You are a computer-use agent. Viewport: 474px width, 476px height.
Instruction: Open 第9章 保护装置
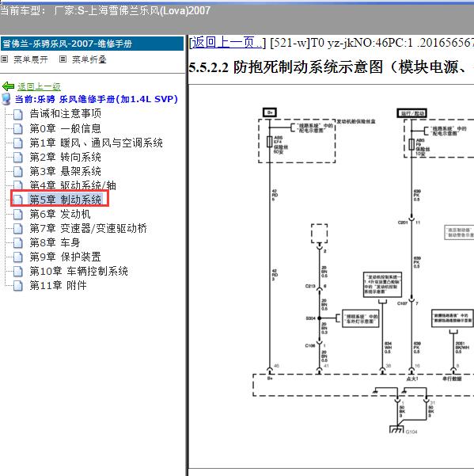coord(65,257)
